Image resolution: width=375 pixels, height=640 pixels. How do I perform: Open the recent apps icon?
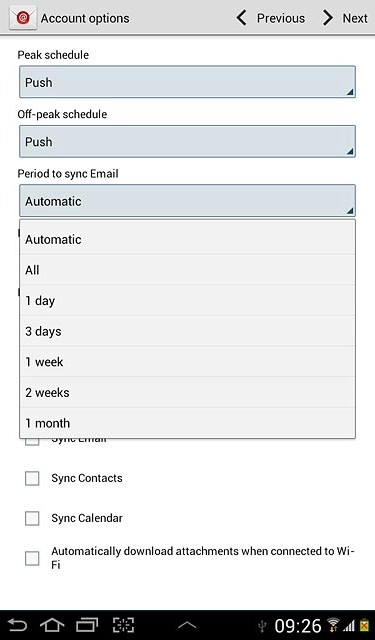pyautogui.click(x=87, y=625)
